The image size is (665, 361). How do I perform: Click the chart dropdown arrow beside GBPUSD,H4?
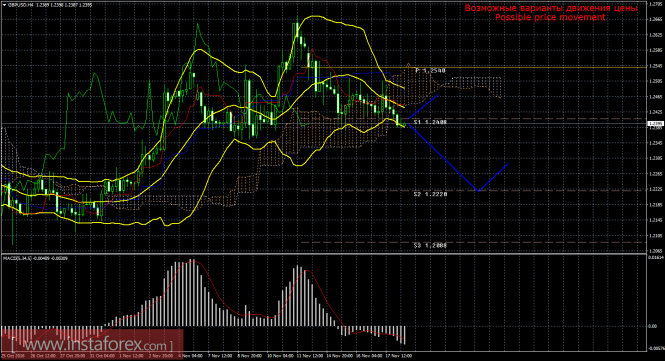coord(4,5)
